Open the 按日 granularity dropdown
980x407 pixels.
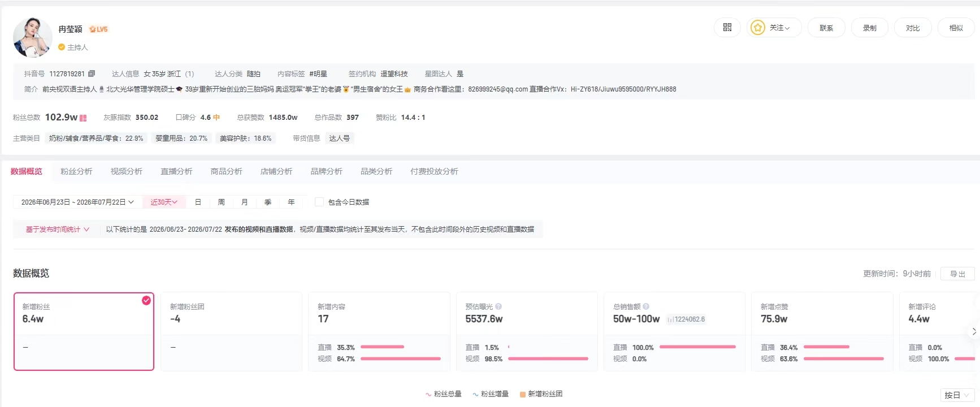957,395
